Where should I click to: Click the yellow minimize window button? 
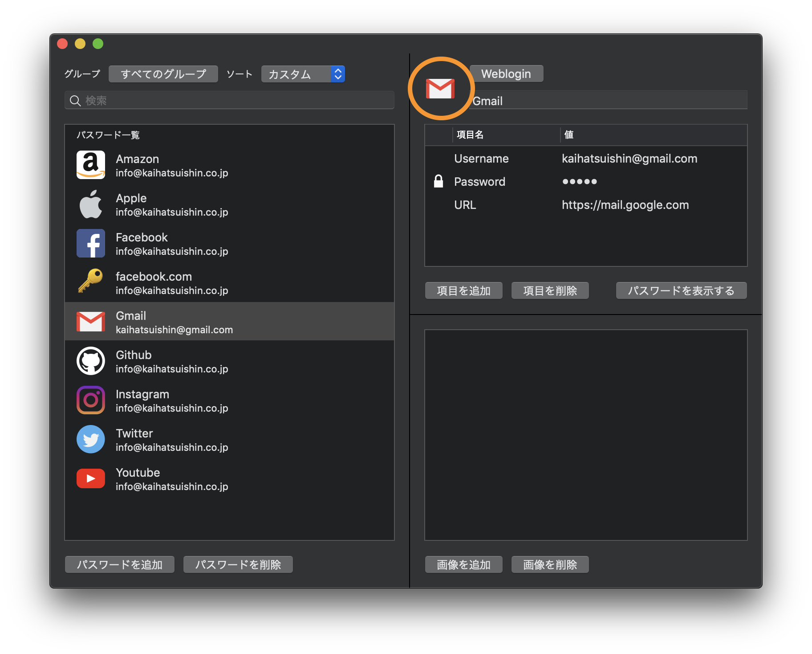click(x=80, y=44)
